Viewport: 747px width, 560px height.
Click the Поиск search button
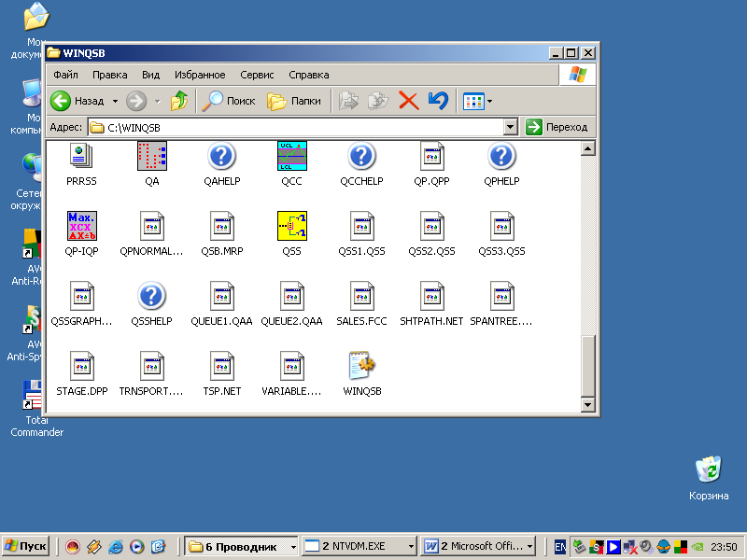point(229,101)
